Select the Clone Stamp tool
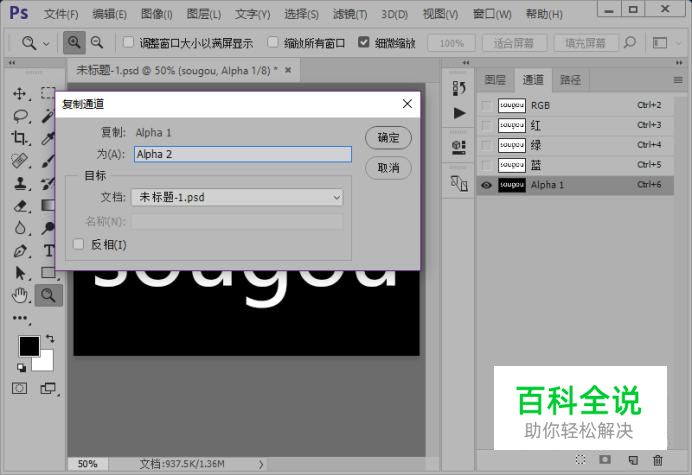The image size is (692, 475). pos(20,183)
